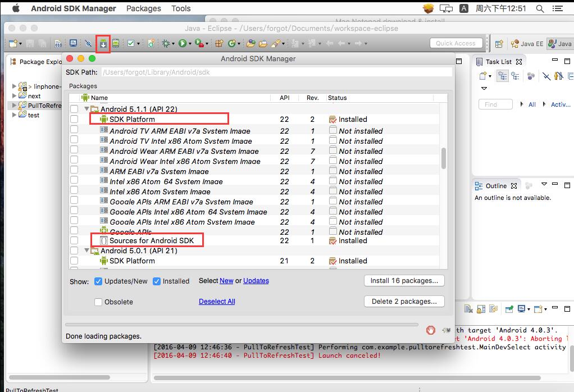This screenshot has height=392, width=574.
Task: Click the monitor console icon in main toolbar
Action: [x=73, y=43]
